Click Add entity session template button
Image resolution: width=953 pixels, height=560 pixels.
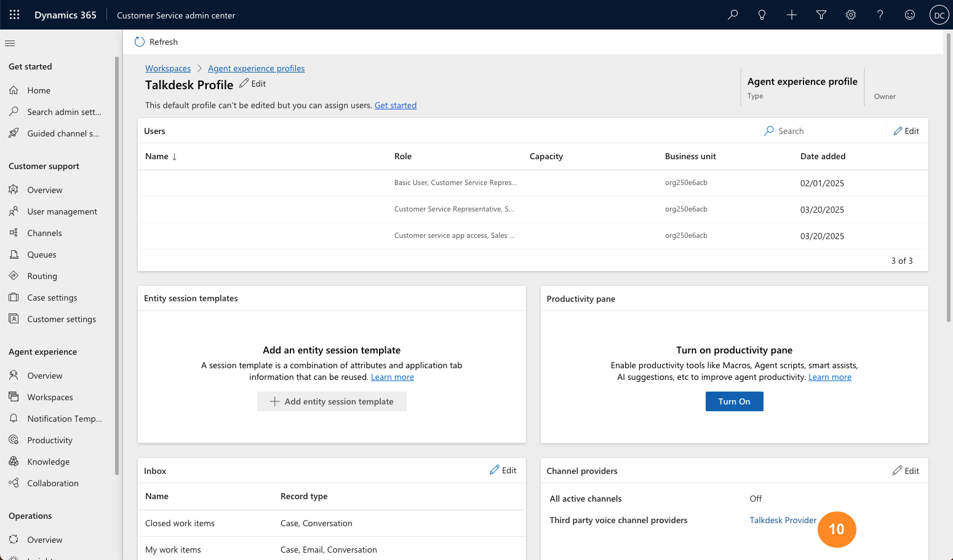tap(332, 401)
